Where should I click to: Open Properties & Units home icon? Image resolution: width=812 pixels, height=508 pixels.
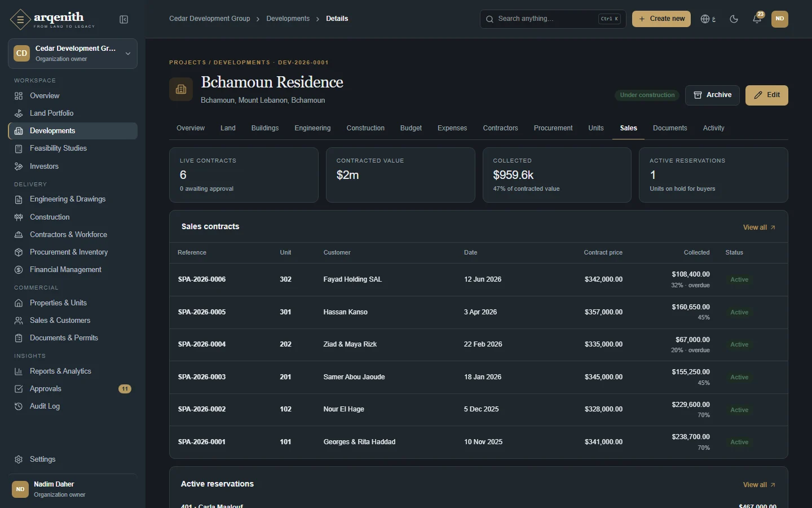click(19, 303)
